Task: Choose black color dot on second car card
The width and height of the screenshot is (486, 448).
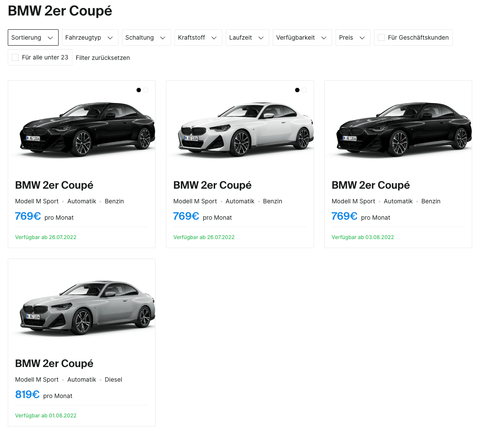Action: 297,90
